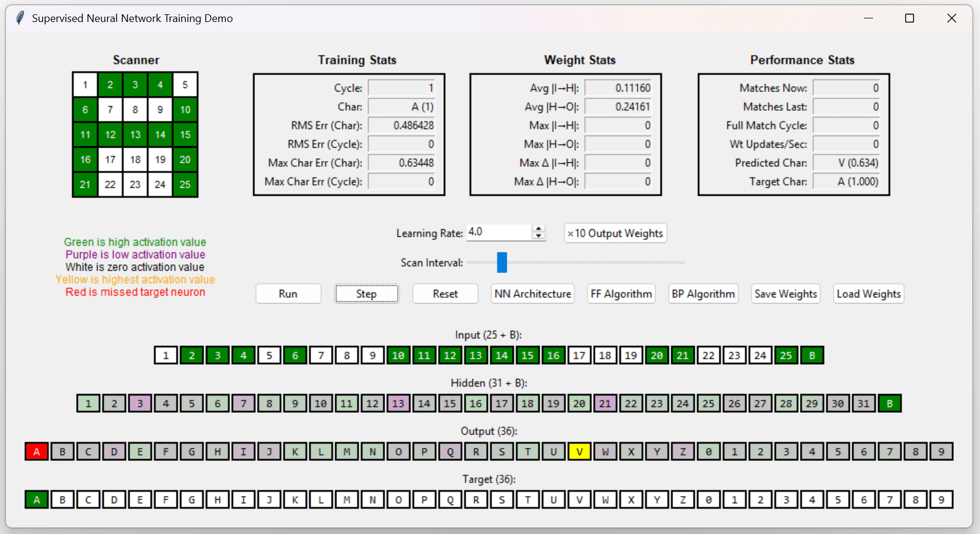Click the Step button
Screen dimensions: 980x534
pyautogui.click(x=366, y=294)
